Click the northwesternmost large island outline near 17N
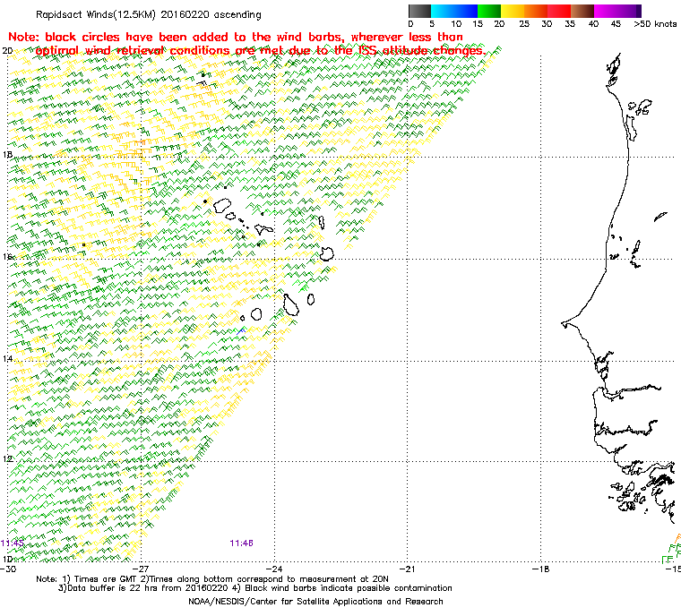 222,205
